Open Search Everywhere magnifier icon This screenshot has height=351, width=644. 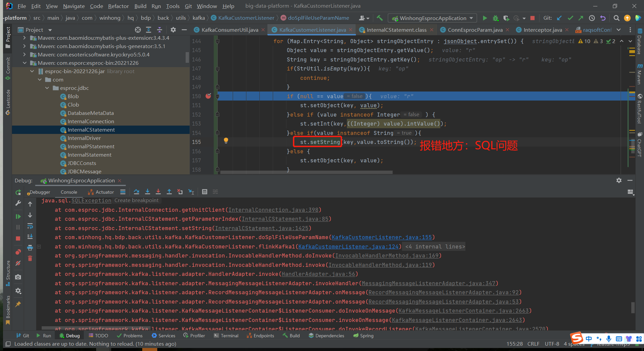[x=616, y=18]
